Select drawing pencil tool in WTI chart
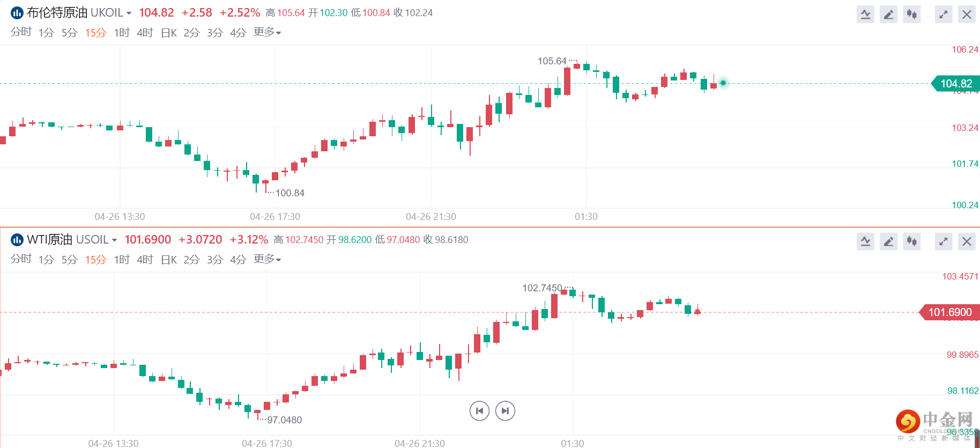The width and height of the screenshot is (980, 448). (x=888, y=241)
